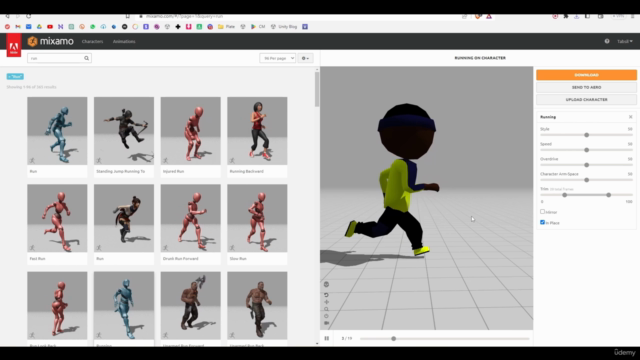Select the ninja girl Run animation
This screenshot has width=640, height=360.
coord(124,224)
